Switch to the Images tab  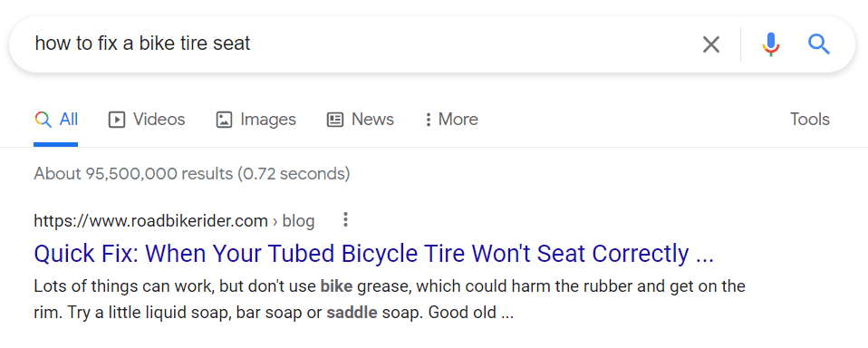(256, 120)
